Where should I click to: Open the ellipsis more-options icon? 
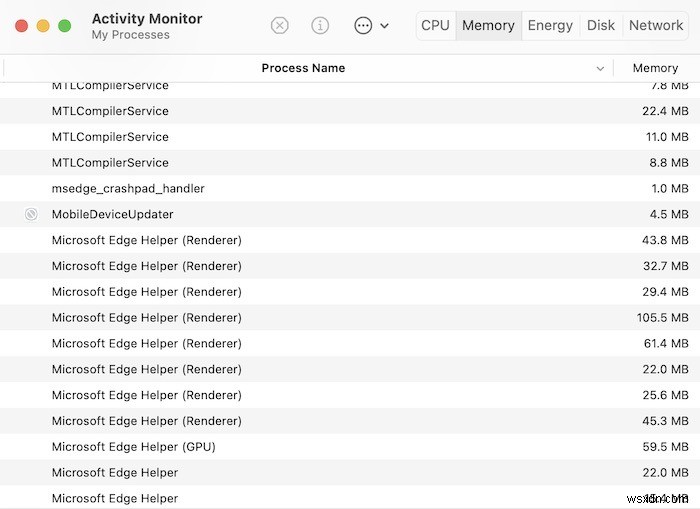tap(363, 25)
